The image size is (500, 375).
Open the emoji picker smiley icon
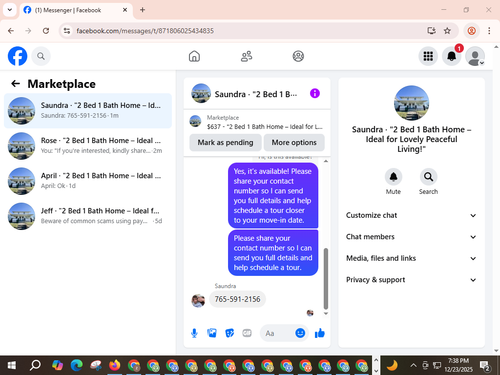click(x=300, y=333)
